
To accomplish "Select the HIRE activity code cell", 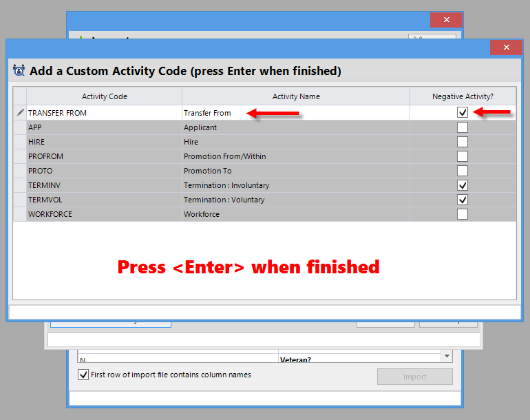I will click(x=104, y=142).
